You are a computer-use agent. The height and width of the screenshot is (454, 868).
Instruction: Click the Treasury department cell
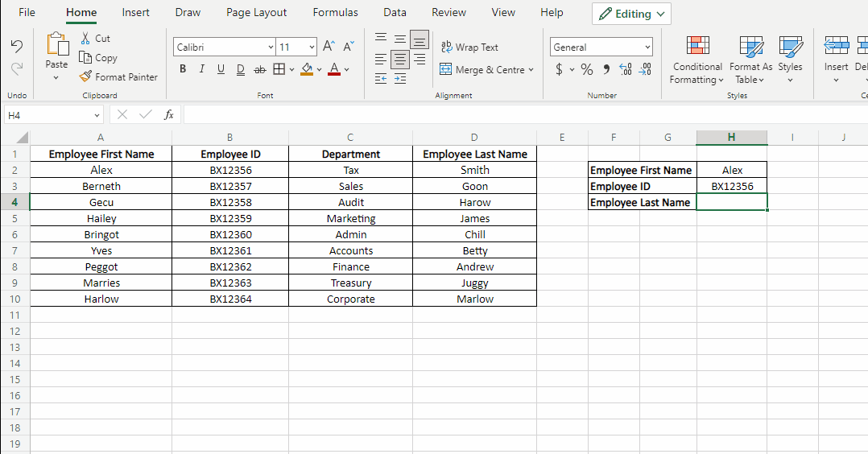pos(350,283)
